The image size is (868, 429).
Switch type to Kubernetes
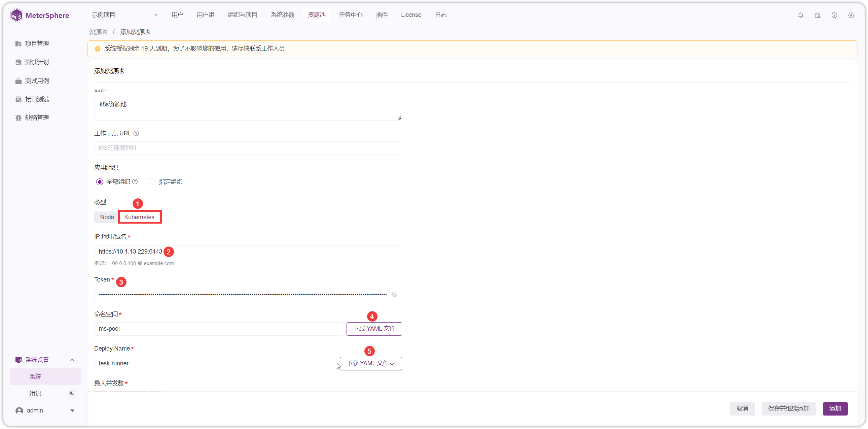click(x=139, y=217)
